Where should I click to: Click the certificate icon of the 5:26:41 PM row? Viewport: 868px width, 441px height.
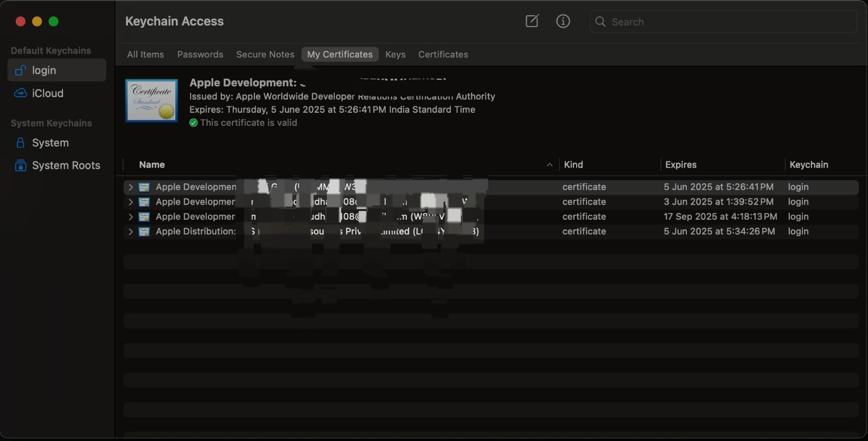(x=144, y=187)
